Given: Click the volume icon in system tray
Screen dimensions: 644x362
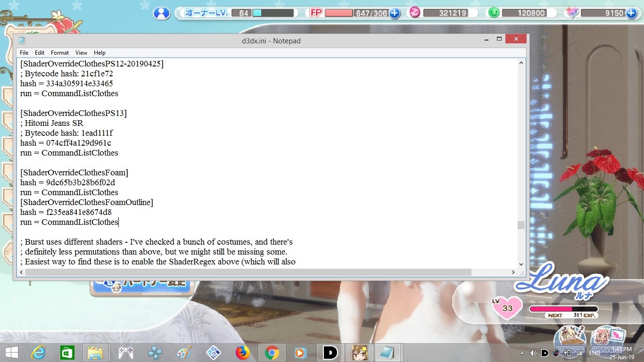Looking at the screenshot, I should (x=533, y=353).
